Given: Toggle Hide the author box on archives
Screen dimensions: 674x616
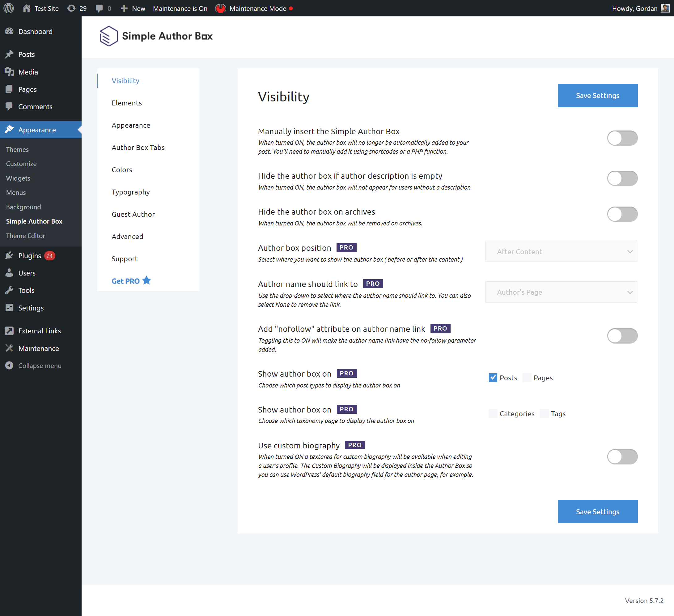Looking at the screenshot, I should 622,214.
